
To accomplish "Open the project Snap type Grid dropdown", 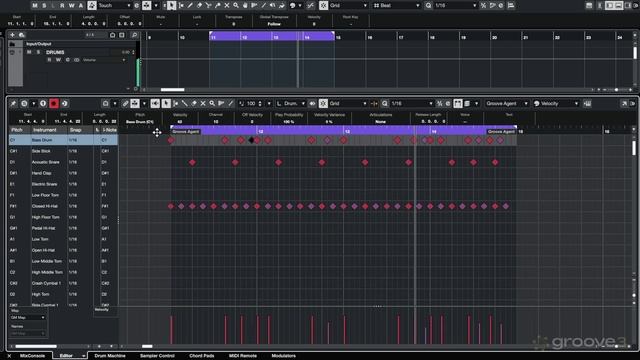I will (x=348, y=5).
